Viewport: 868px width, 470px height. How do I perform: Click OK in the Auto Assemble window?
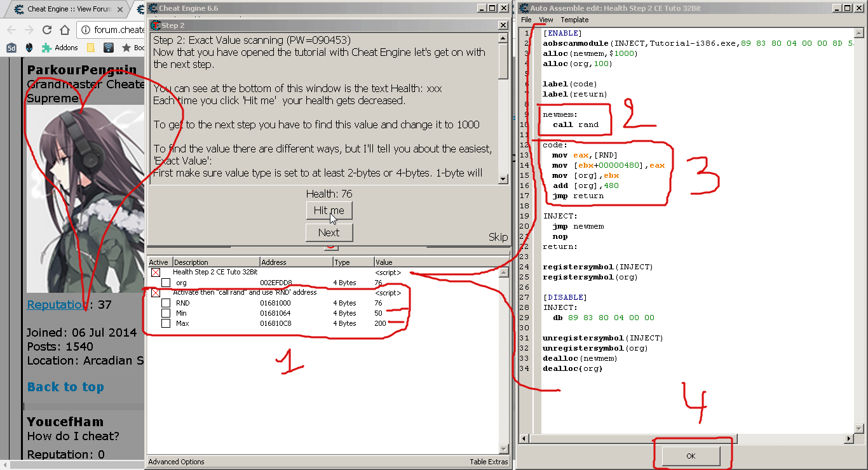(691, 456)
